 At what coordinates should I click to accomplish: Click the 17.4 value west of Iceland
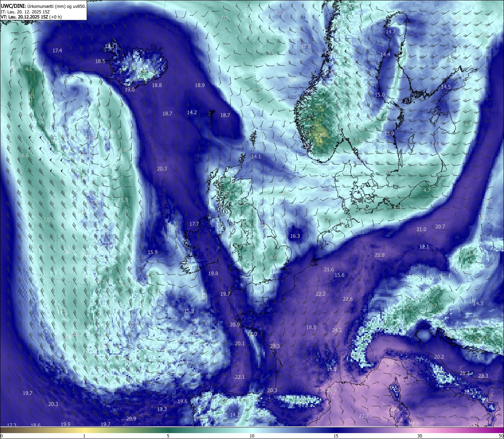click(x=57, y=50)
